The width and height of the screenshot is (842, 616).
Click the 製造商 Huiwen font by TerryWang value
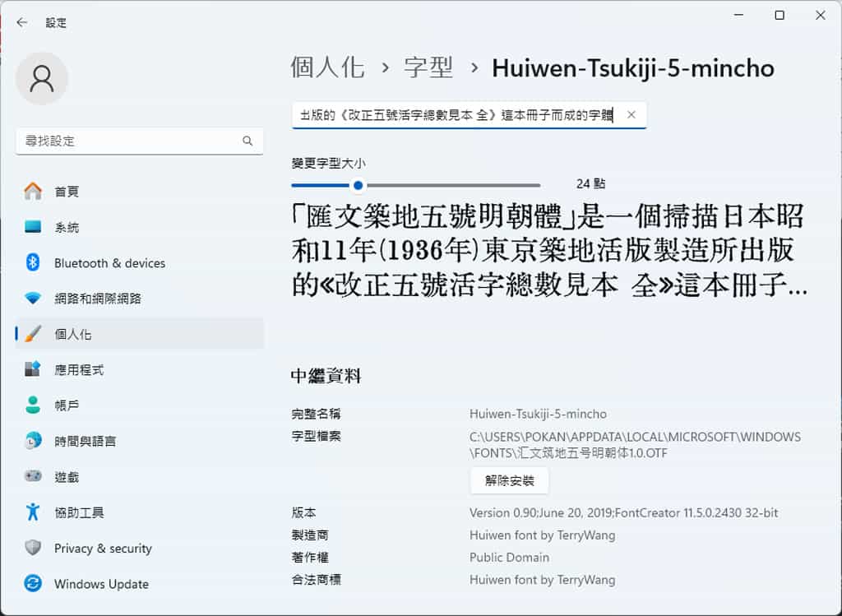543,535
